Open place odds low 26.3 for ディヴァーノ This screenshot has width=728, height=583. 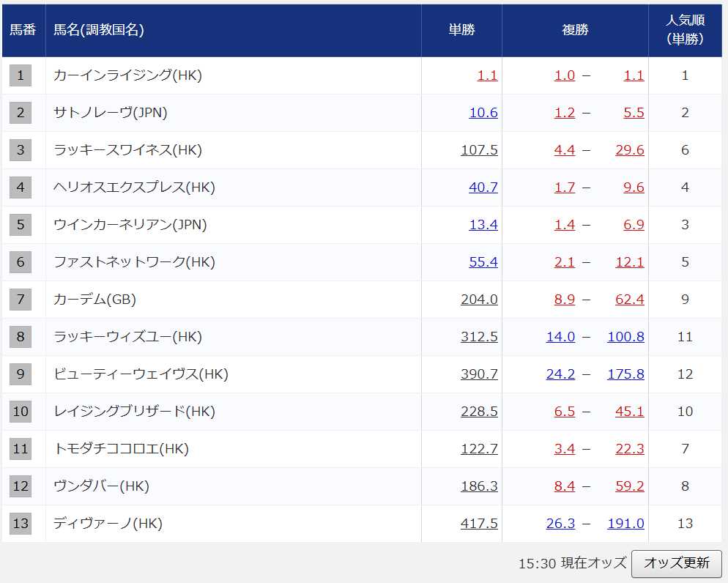560,524
